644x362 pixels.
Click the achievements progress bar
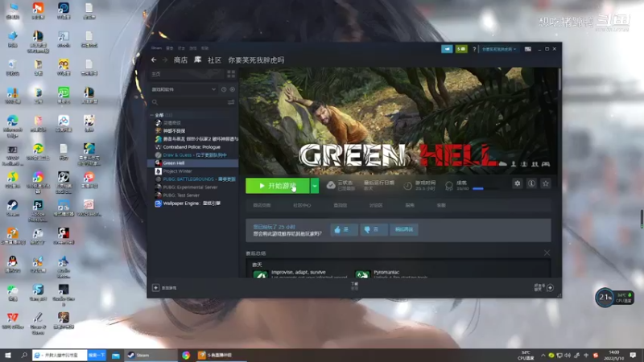pyautogui.click(x=485, y=189)
